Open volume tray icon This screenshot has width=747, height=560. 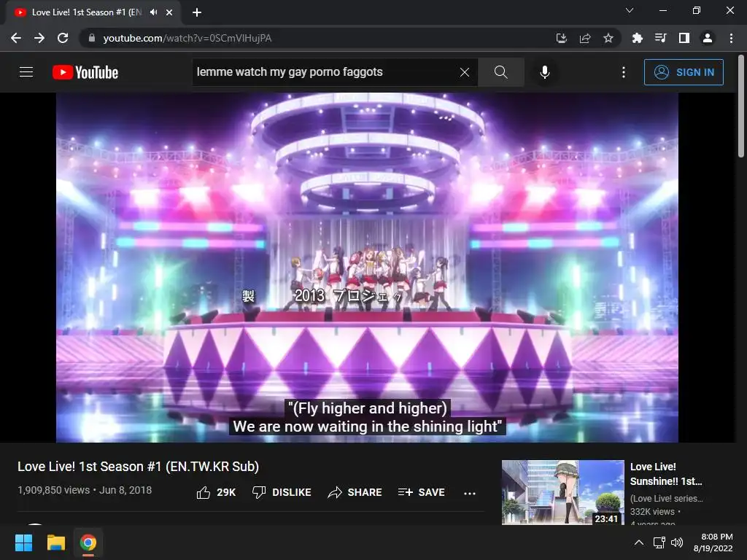coord(677,542)
